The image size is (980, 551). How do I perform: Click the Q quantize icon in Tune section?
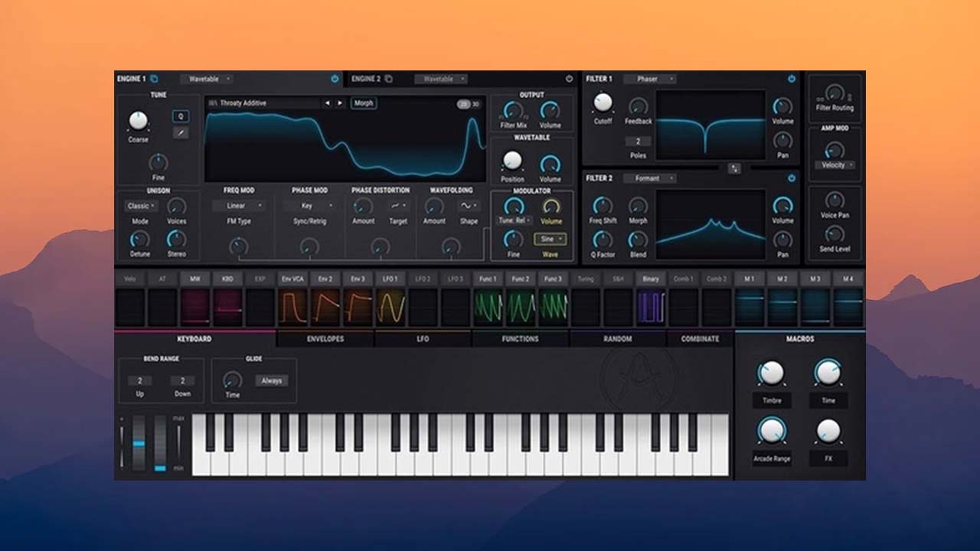point(180,116)
